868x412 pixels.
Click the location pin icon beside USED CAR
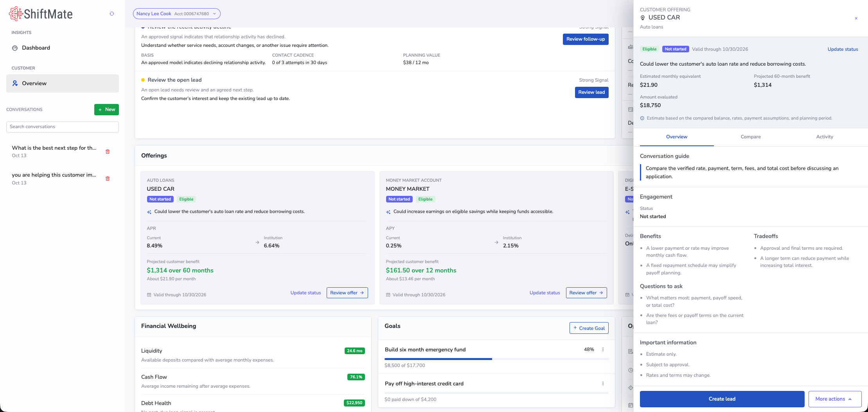click(643, 18)
